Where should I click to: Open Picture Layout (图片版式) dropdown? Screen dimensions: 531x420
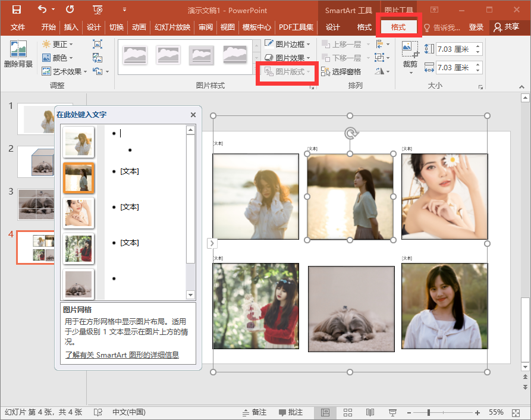tap(288, 71)
